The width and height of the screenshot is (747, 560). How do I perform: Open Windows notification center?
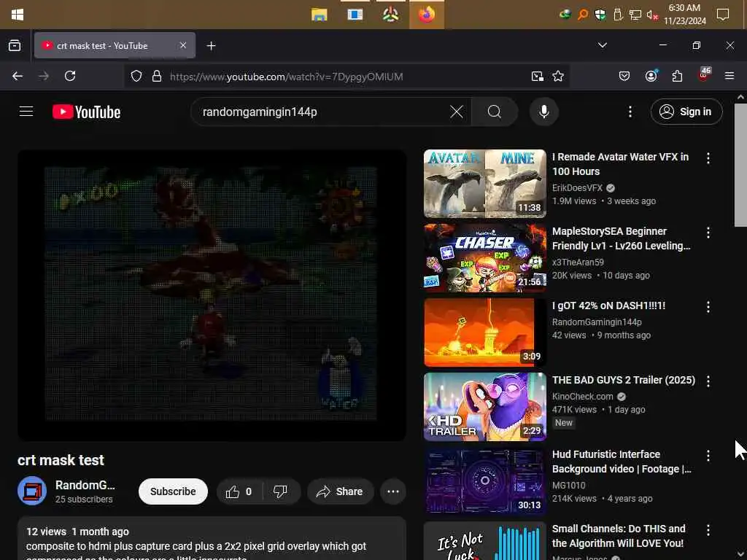[x=723, y=15]
